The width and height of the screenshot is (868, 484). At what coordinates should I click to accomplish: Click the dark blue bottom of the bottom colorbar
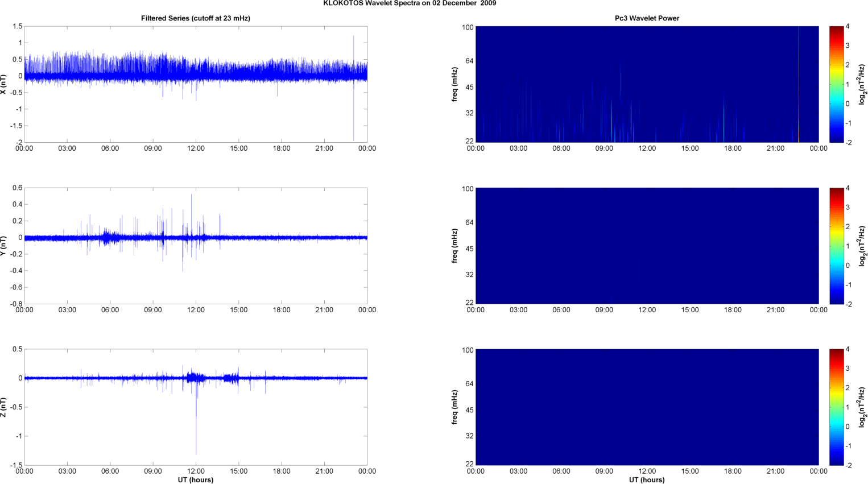click(x=836, y=461)
